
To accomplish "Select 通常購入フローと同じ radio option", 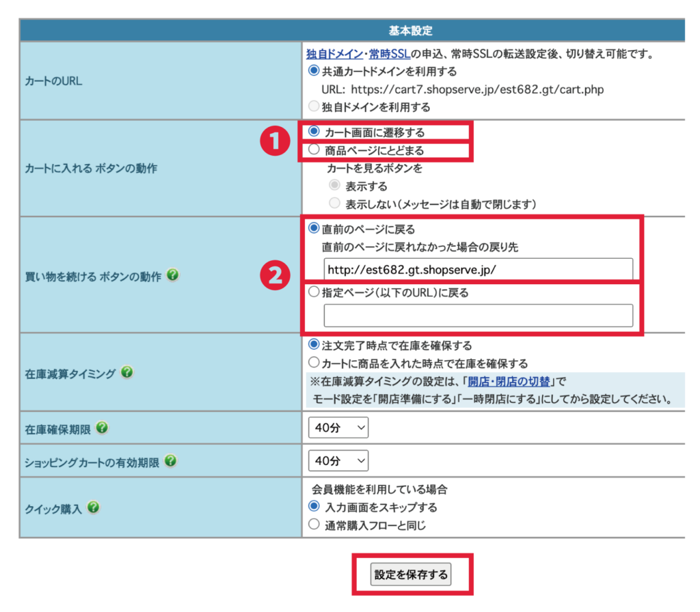I will point(314,525).
